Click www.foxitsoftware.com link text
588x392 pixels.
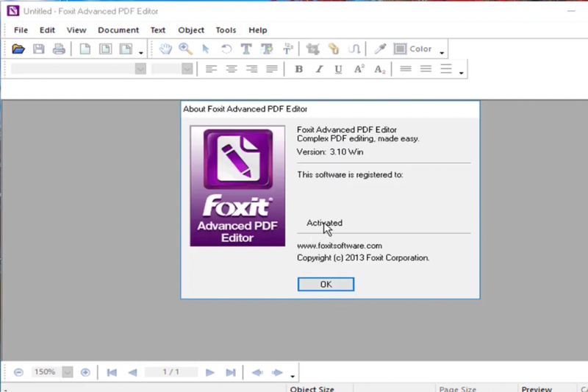click(x=340, y=246)
